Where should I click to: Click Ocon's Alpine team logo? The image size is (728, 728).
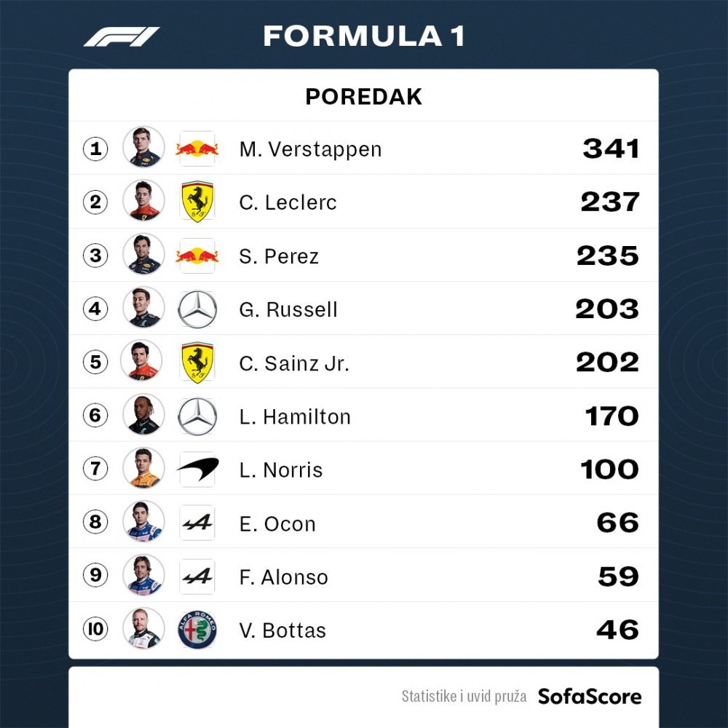pos(197,523)
